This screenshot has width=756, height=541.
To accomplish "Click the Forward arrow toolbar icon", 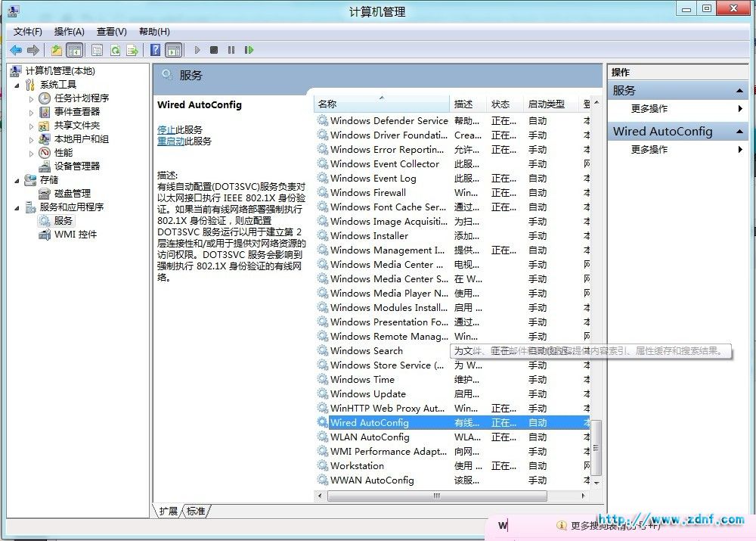I will click(33, 50).
